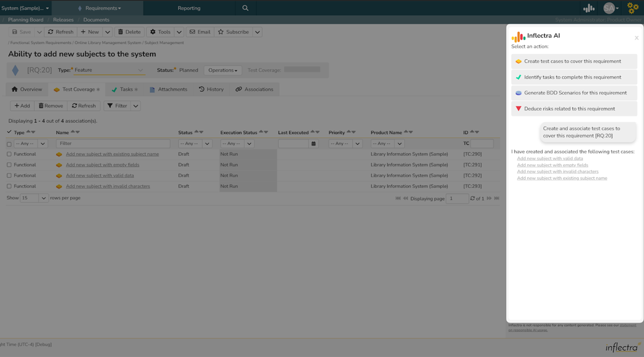Click the calendar icon in Last Executed filter
This screenshot has width=644, height=357.
tap(313, 143)
